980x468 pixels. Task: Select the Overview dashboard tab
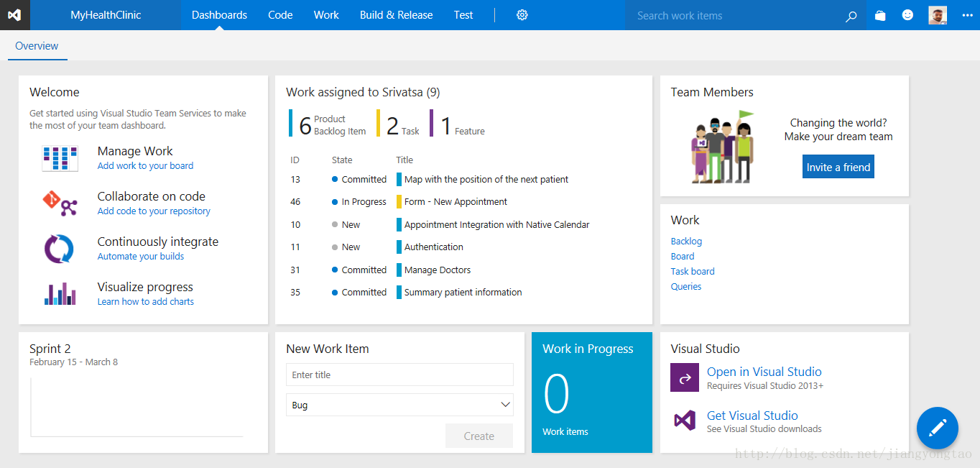(x=37, y=46)
